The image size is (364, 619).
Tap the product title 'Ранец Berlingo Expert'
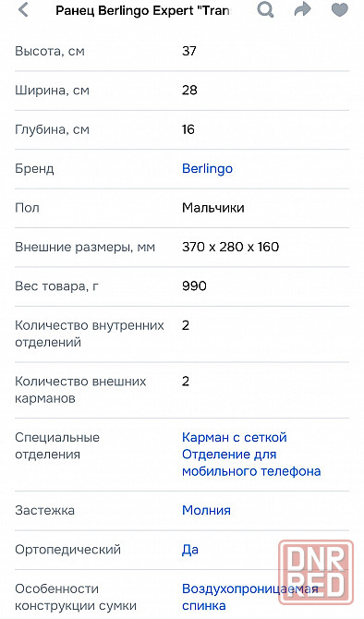pyautogui.click(x=142, y=10)
